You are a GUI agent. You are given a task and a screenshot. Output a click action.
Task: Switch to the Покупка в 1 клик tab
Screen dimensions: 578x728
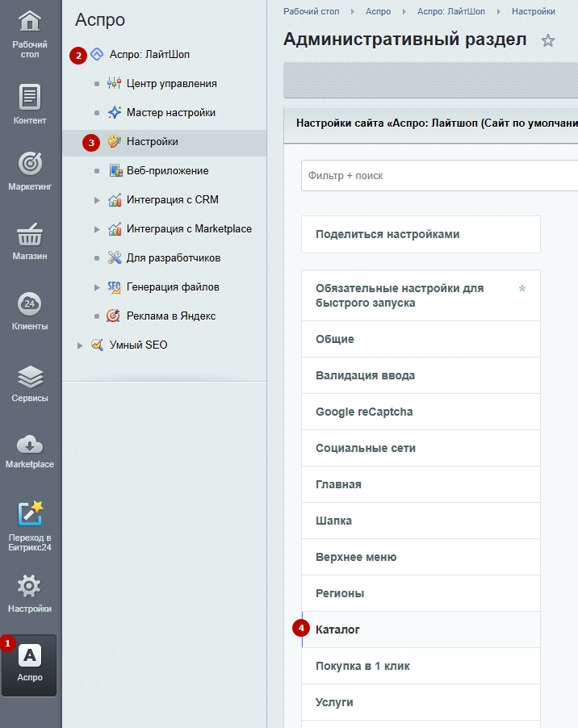(421, 666)
